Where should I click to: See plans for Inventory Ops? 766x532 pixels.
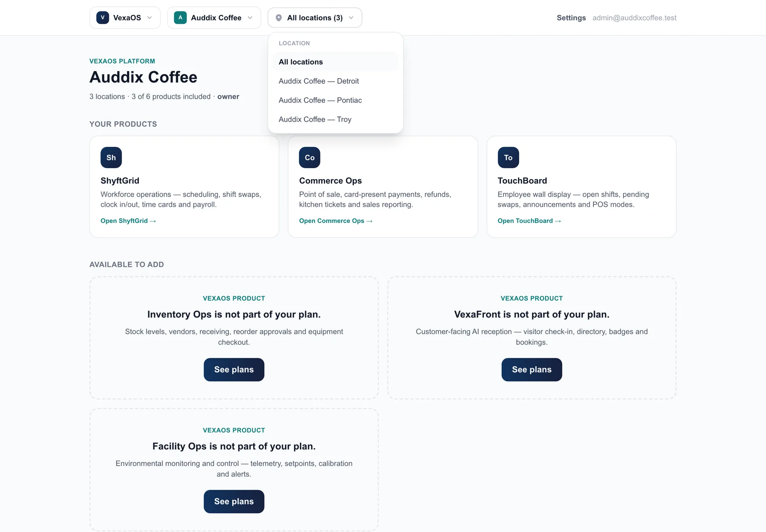tap(234, 369)
